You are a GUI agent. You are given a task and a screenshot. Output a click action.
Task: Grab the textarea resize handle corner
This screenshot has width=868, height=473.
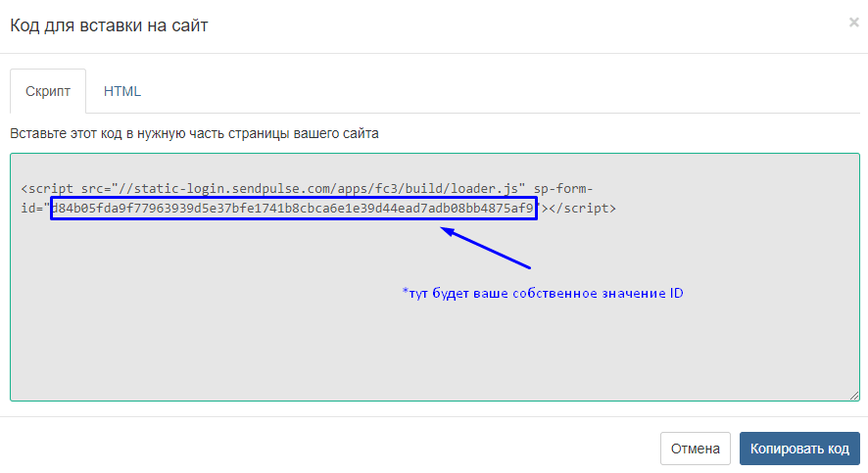(854, 395)
